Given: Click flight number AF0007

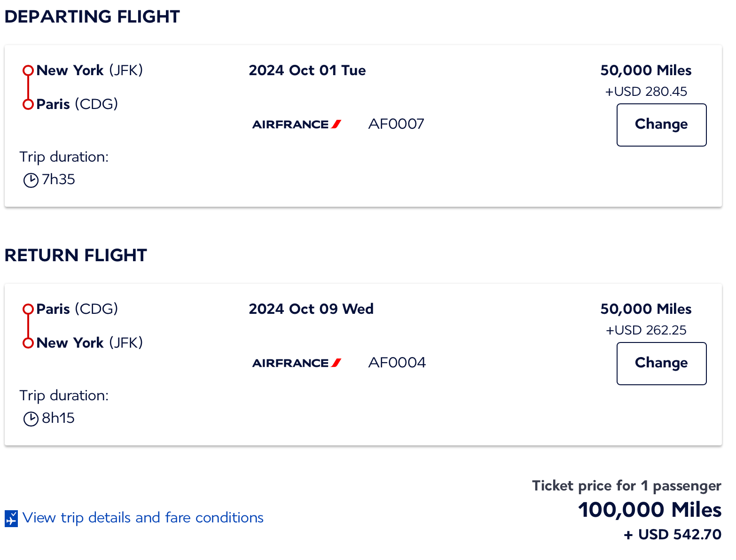Looking at the screenshot, I should 396,124.
